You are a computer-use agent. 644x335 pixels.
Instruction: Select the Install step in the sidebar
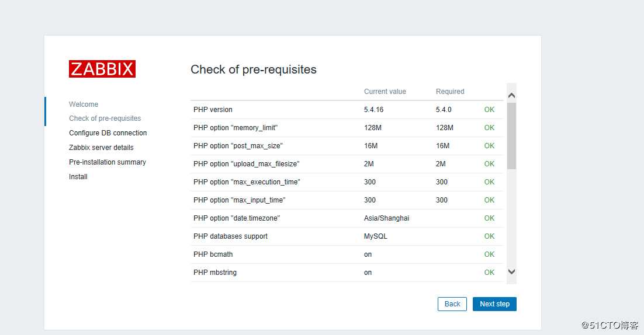pyautogui.click(x=78, y=176)
